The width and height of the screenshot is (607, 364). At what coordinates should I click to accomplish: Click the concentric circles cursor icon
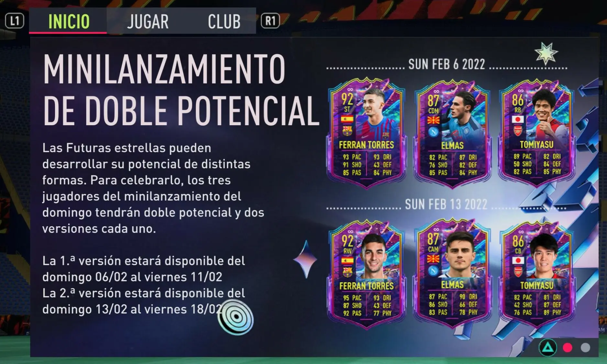tap(236, 317)
